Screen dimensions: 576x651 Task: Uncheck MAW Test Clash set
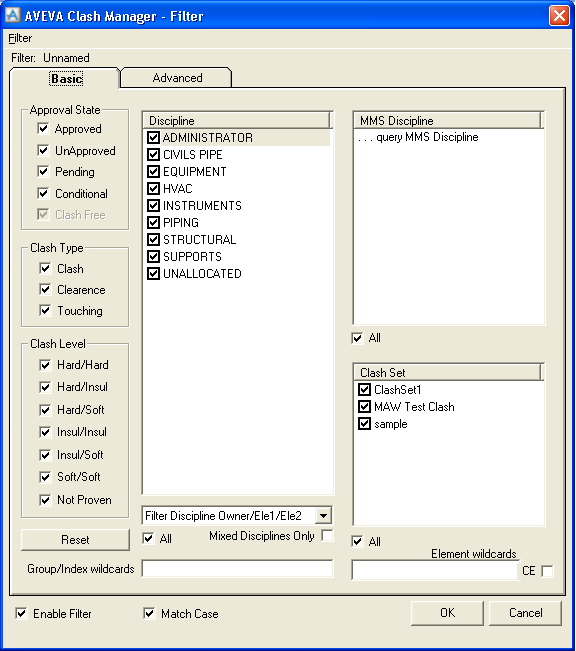pyautogui.click(x=364, y=406)
